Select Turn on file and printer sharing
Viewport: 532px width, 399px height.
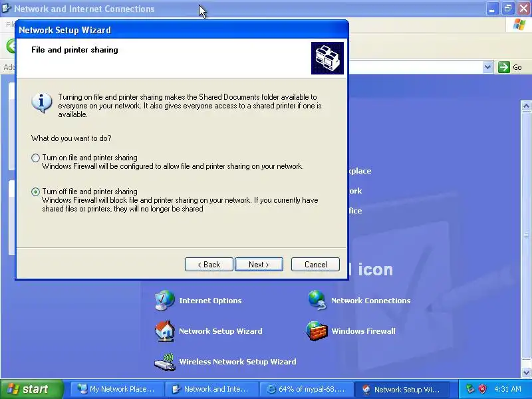click(x=35, y=158)
